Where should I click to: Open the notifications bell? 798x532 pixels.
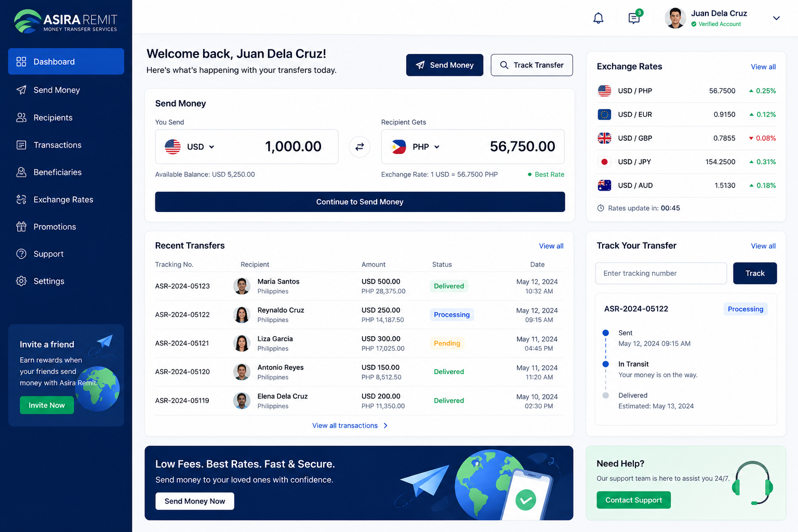[598, 18]
